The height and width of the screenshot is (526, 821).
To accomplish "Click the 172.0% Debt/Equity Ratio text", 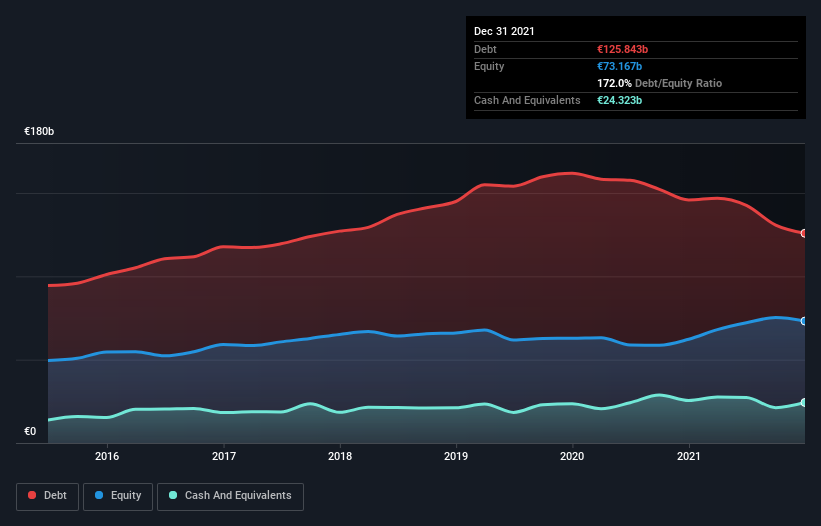I will 659,83.
